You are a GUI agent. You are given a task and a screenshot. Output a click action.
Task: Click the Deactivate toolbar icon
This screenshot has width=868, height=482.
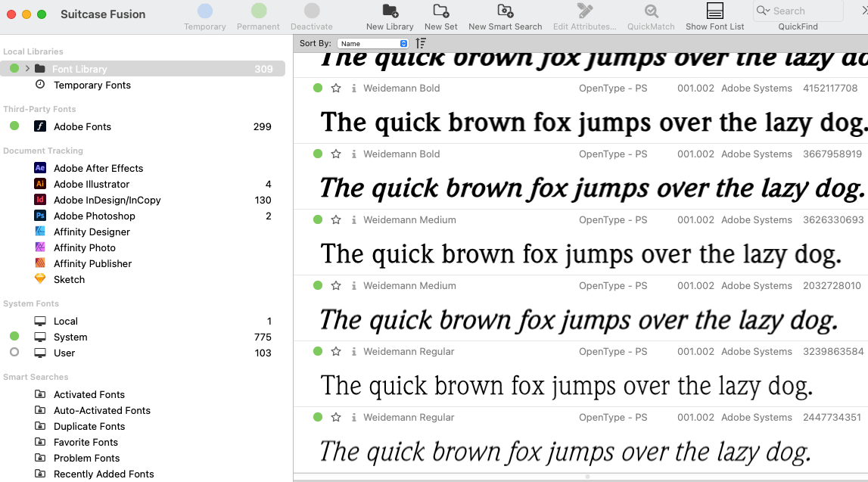tap(312, 11)
